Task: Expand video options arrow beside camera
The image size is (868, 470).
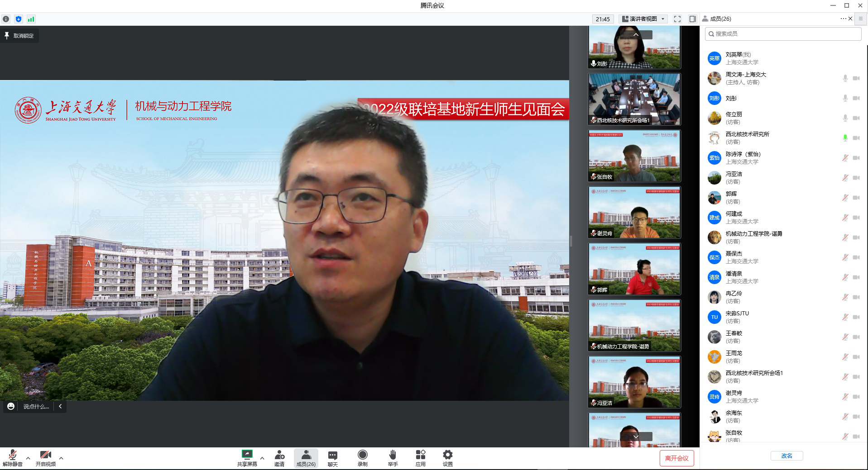Action: tap(61, 458)
